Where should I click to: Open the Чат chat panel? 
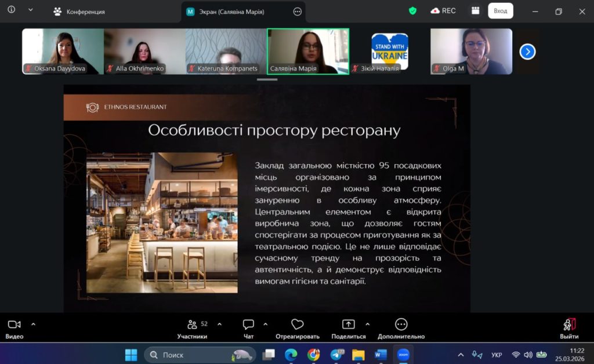pos(248,325)
